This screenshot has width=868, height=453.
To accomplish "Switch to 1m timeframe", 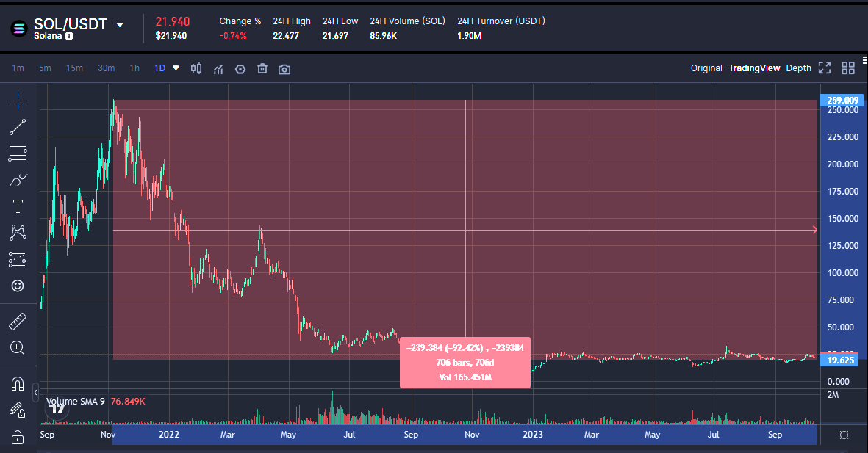I will click(x=18, y=68).
